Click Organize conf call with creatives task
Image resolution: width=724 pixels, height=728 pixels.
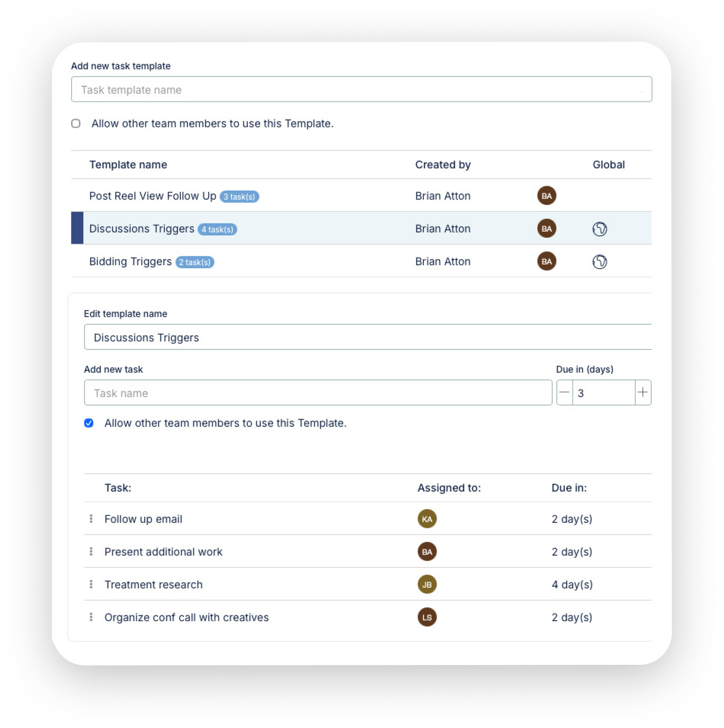187,617
